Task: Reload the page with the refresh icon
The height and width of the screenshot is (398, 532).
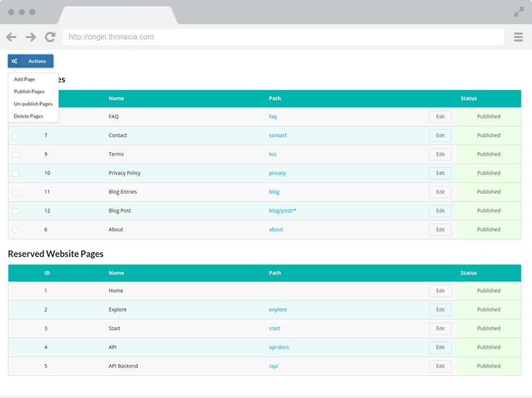Action: 51,37
